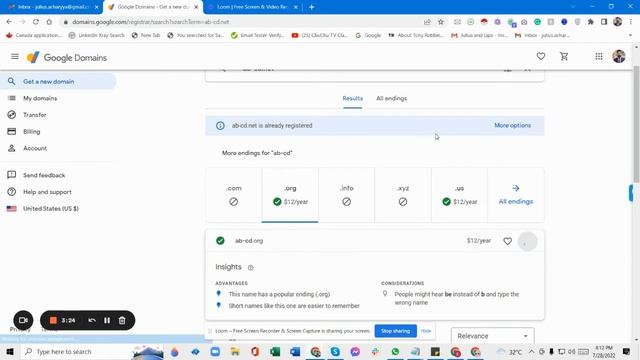Screen dimensions: 640x360
Task: Switch to the All endings tab
Action: click(391, 98)
